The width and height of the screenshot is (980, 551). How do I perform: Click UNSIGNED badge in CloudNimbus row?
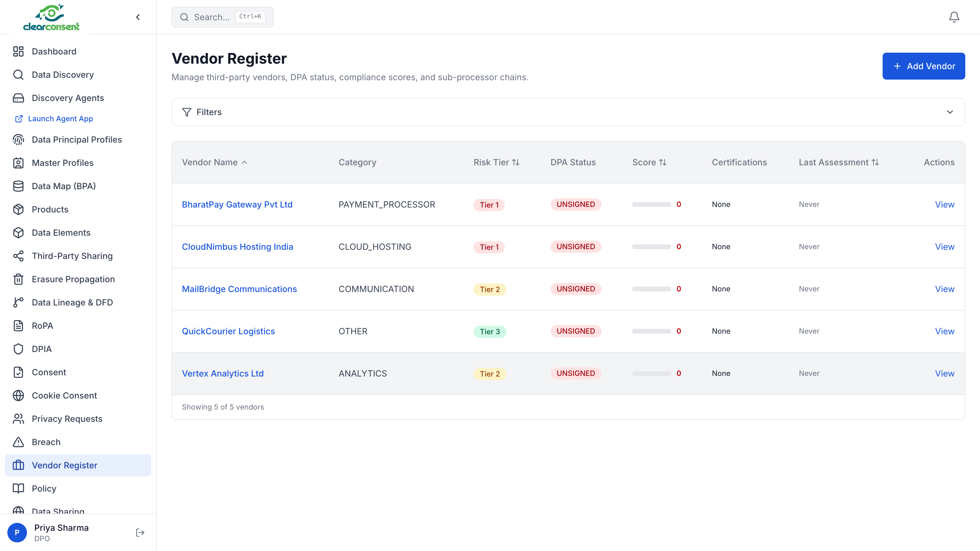tap(576, 247)
